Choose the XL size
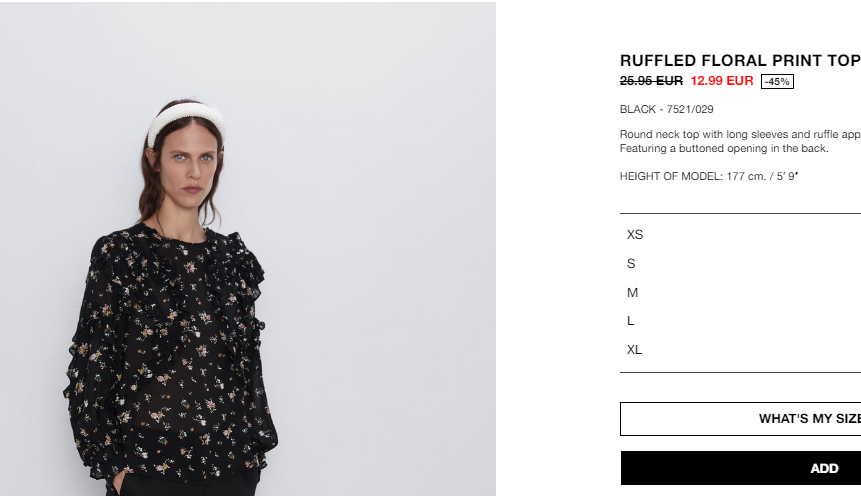861x496 pixels. [740, 350]
